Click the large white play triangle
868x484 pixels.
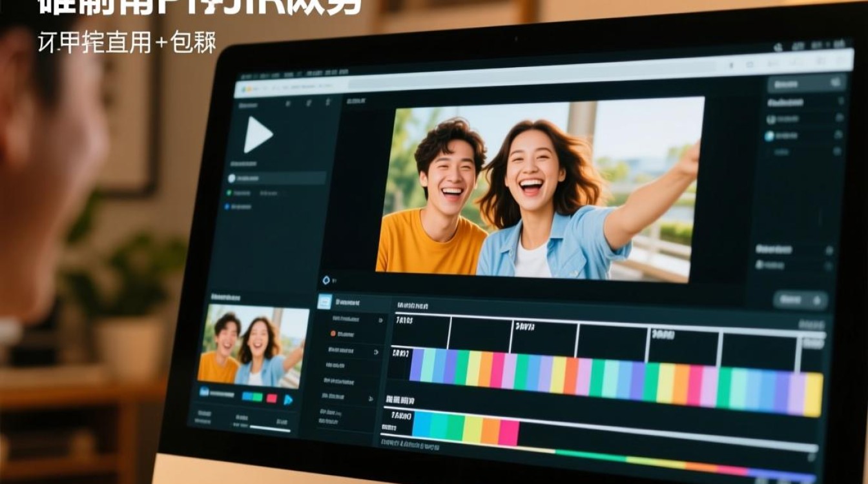[x=256, y=135]
